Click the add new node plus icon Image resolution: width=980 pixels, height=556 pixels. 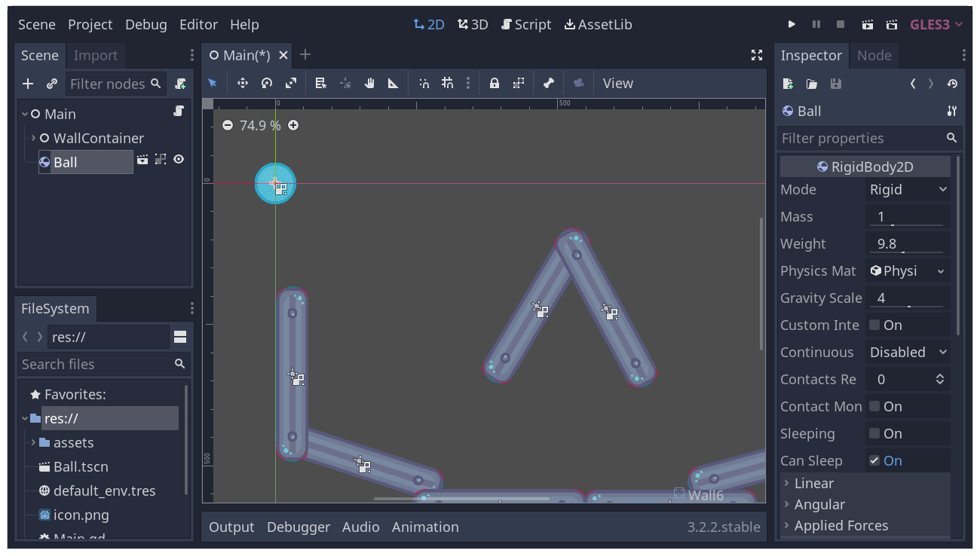coord(28,84)
